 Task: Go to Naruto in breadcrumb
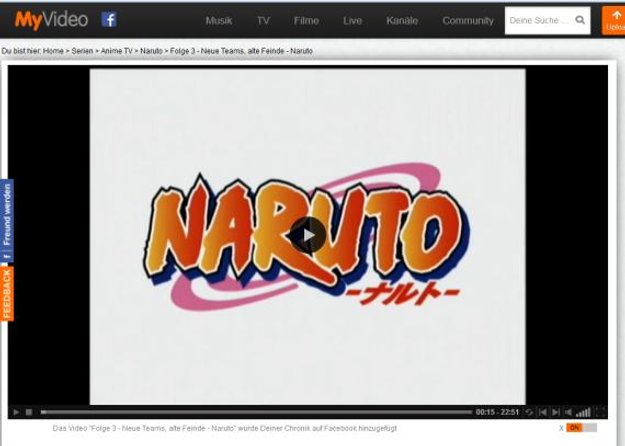point(151,51)
